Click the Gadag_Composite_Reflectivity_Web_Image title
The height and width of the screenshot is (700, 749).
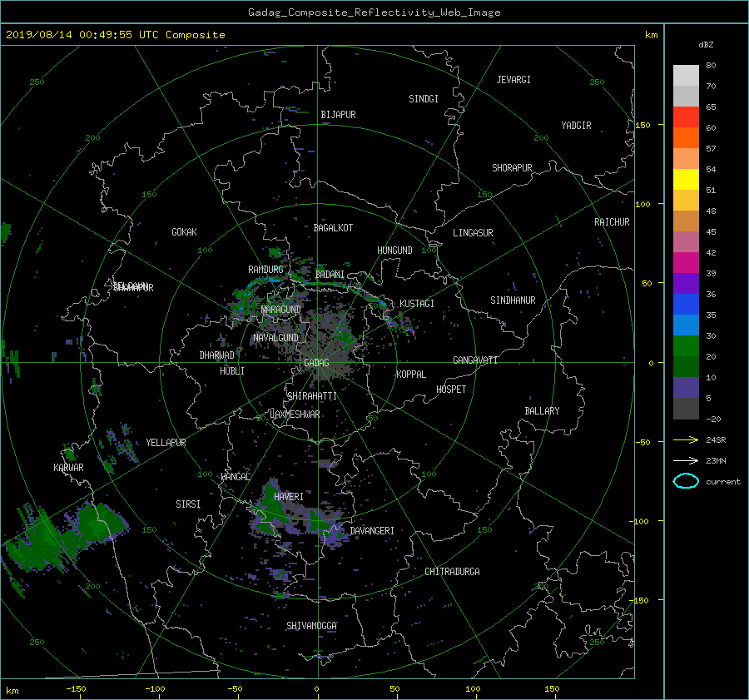click(374, 12)
